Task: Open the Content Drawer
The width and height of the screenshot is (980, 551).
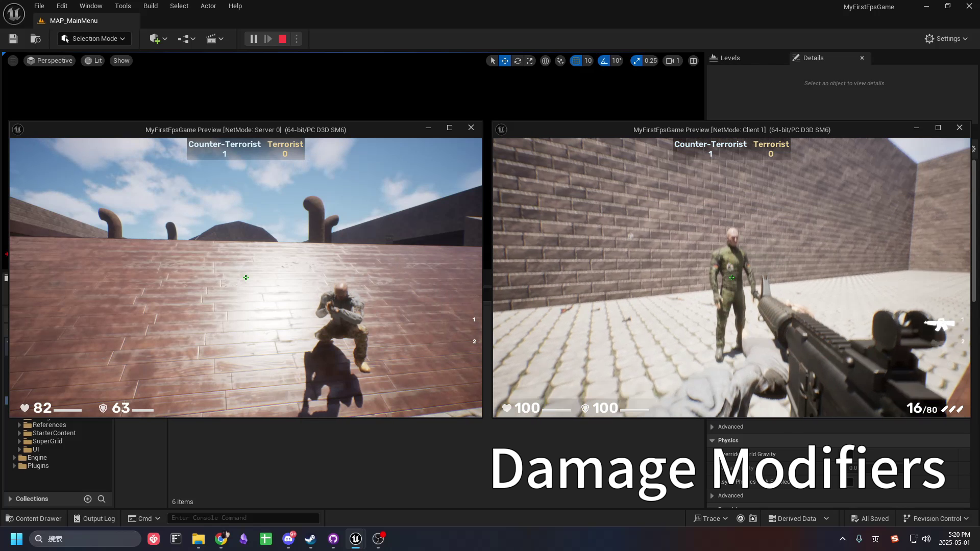Action: 33,518
